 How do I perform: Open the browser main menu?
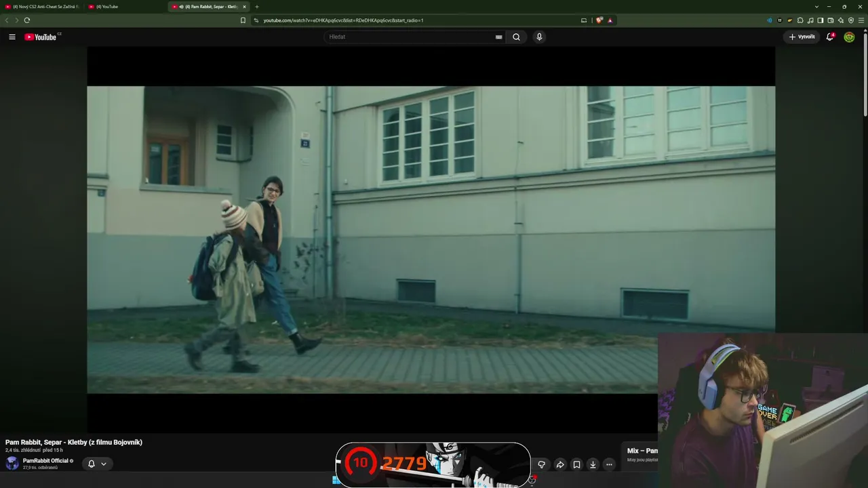point(861,20)
